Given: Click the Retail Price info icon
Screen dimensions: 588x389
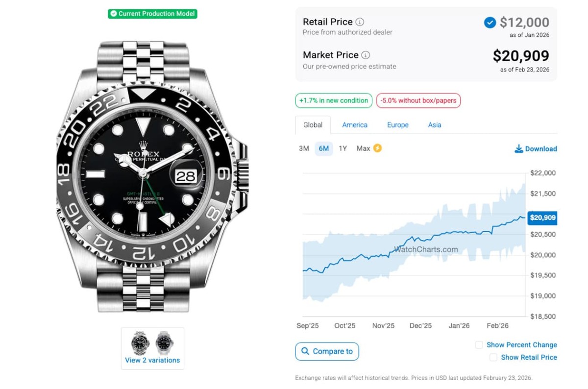Looking at the screenshot, I should click(360, 22).
